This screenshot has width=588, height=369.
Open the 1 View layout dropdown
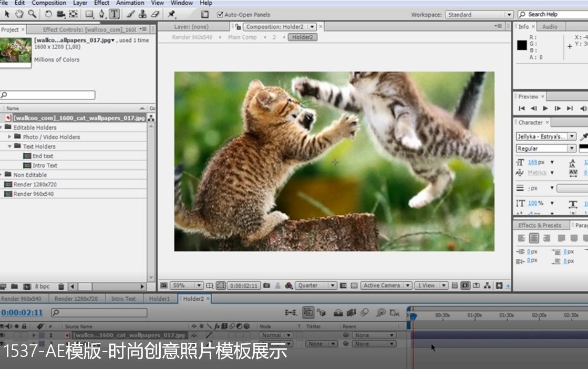pos(431,286)
